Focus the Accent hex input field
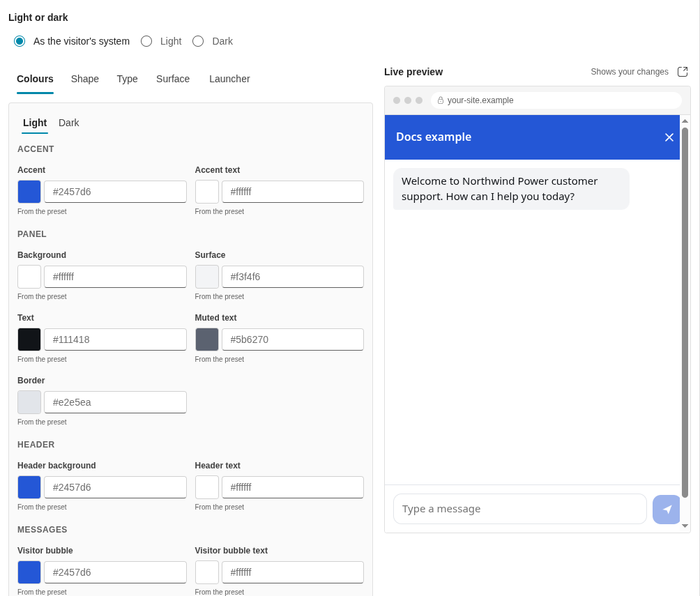The height and width of the screenshot is (596, 700). click(x=115, y=192)
